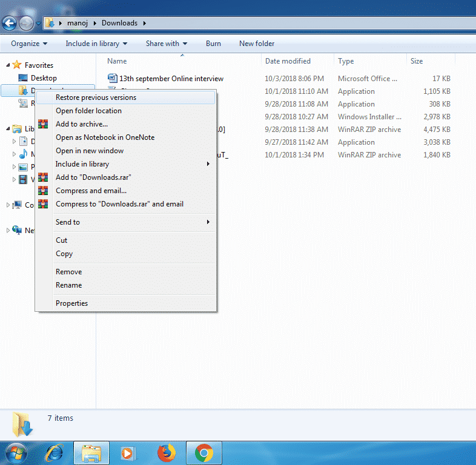The width and height of the screenshot is (476, 465).
Task: Click the folder icon in address bar
Action: pos(50,23)
